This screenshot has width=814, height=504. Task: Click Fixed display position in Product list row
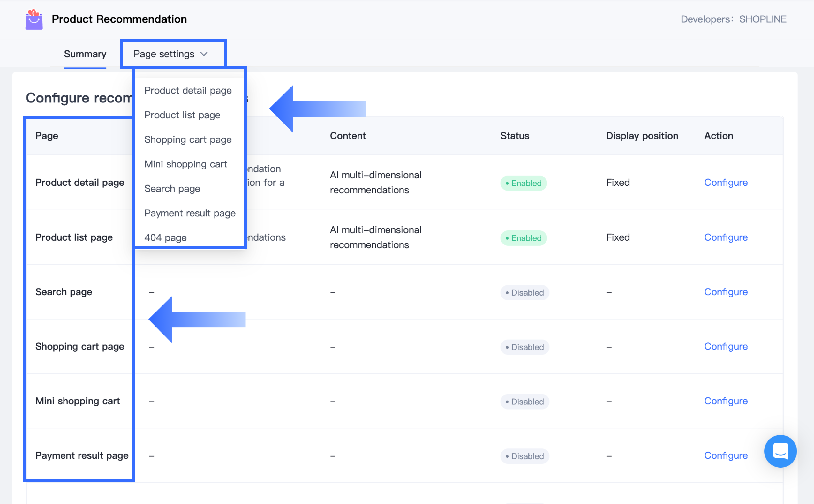[x=618, y=237]
